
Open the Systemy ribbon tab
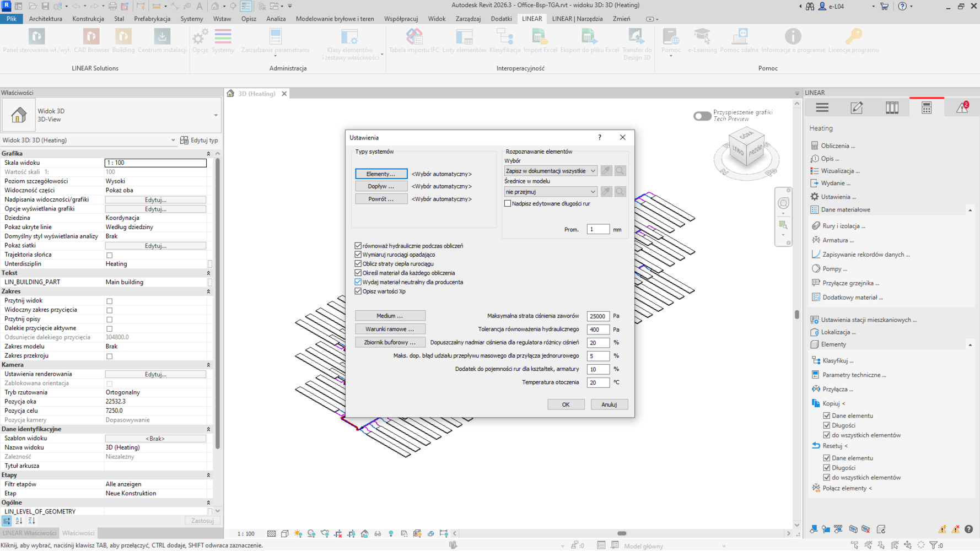click(191, 19)
